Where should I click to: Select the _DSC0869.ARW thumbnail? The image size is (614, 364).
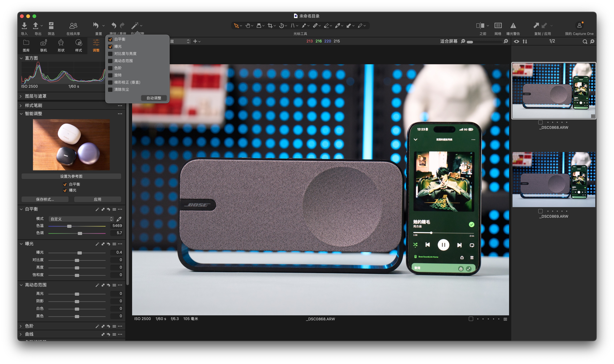[x=554, y=180]
